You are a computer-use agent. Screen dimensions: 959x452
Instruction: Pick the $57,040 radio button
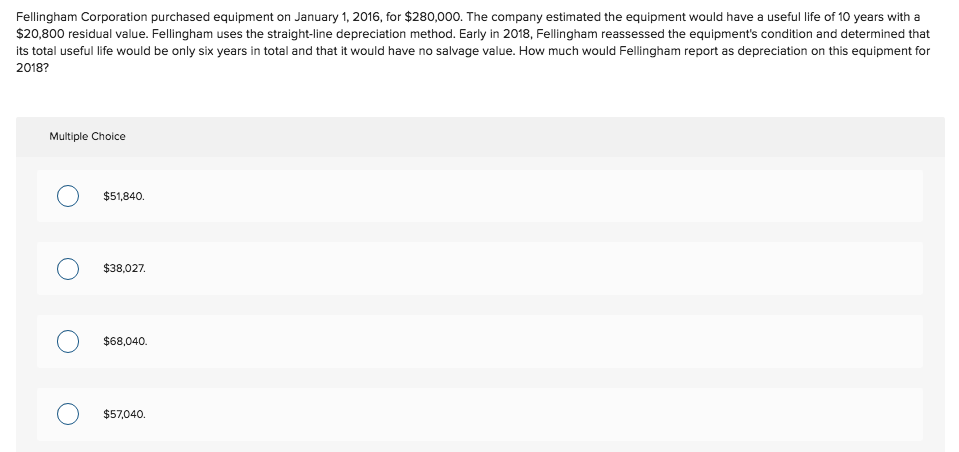coord(67,414)
